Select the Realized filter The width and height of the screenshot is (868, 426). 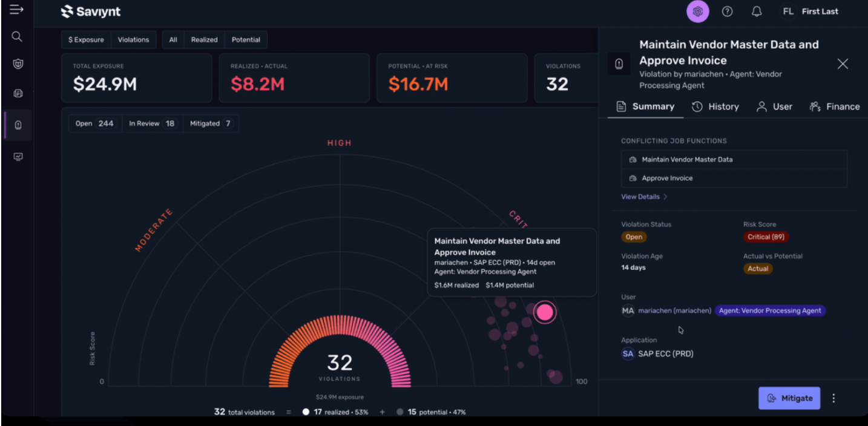(x=204, y=40)
